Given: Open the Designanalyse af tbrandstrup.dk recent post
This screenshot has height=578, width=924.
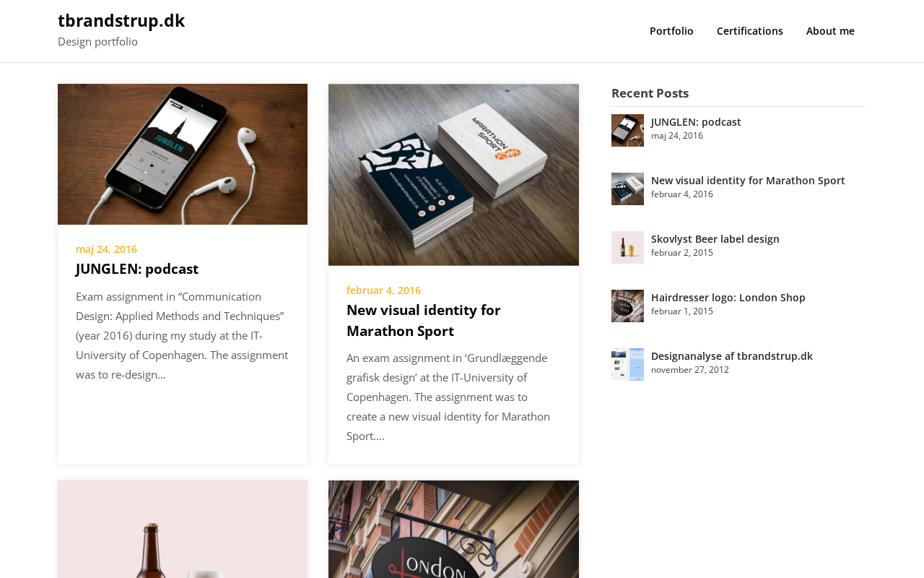Looking at the screenshot, I should click(x=731, y=356).
